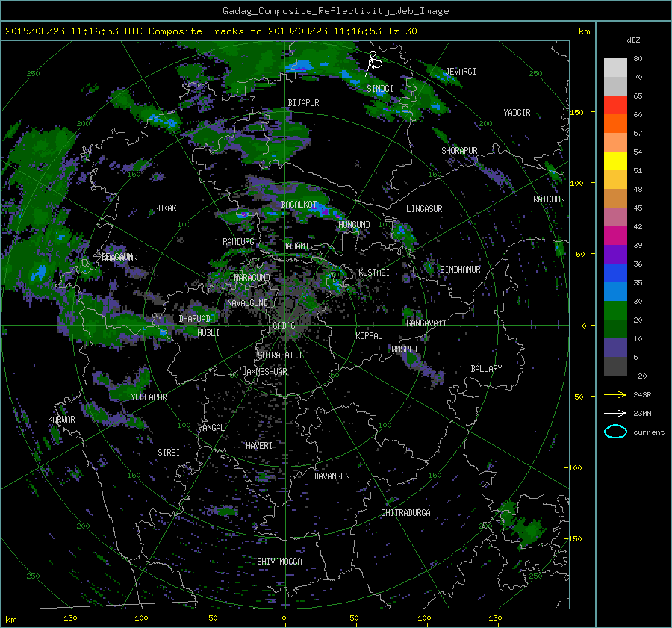Click the UTC Composite Tracks timestamp header
Image resolution: width=672 pixels, height=628 pixels.
[211, 31]
